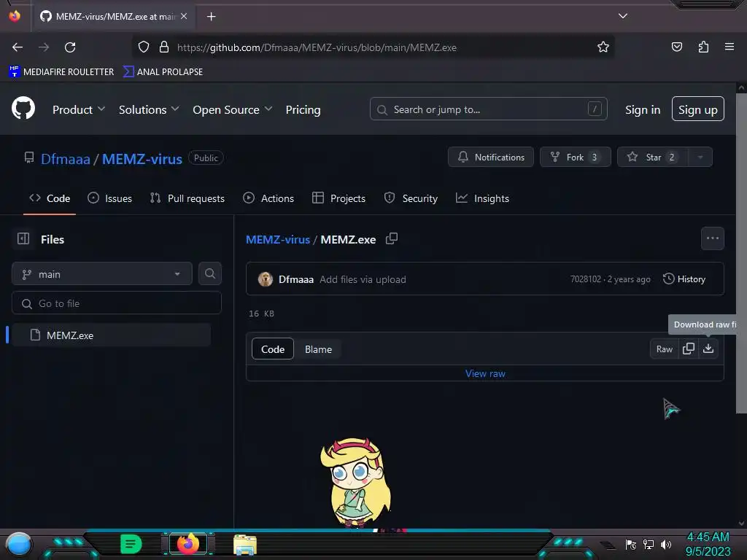Open the Dfmaaa owner profile link
This screenshot has width=747, height=560.
click(65, 158)
